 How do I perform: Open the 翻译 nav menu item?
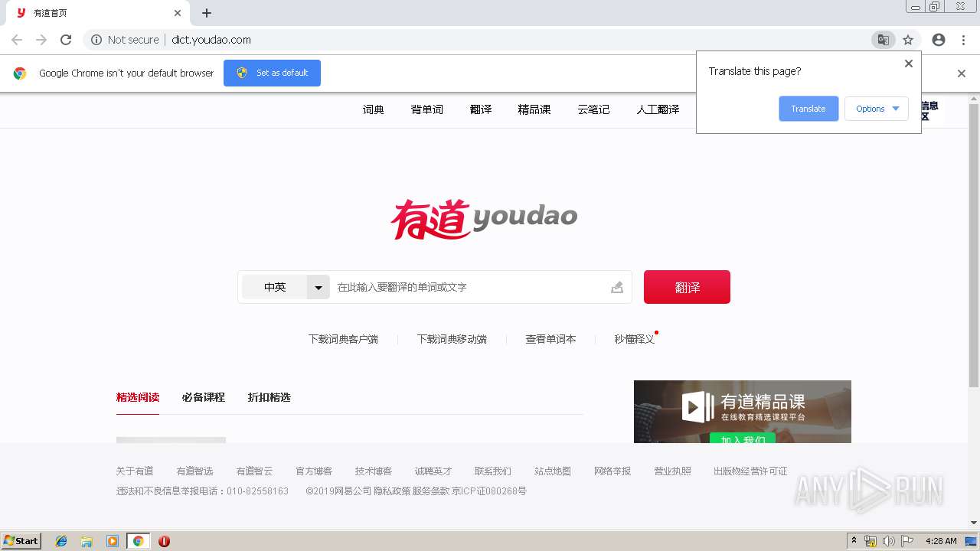481,109
